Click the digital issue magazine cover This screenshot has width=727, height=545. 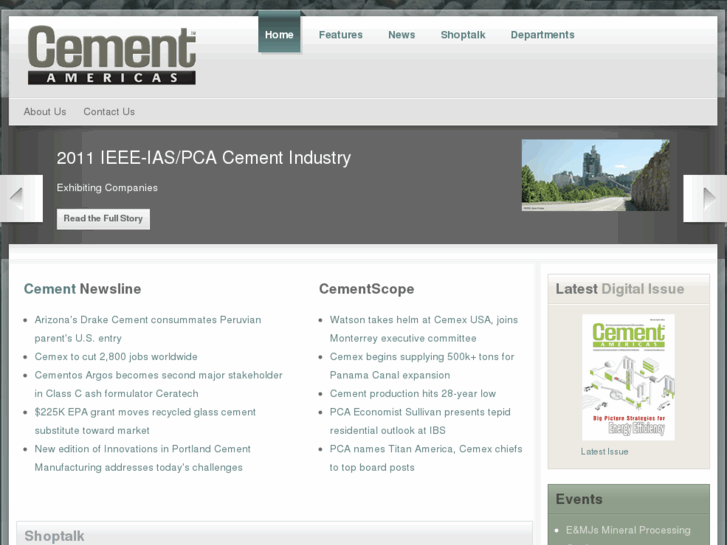pyautogui.click(x=628, y=377)
